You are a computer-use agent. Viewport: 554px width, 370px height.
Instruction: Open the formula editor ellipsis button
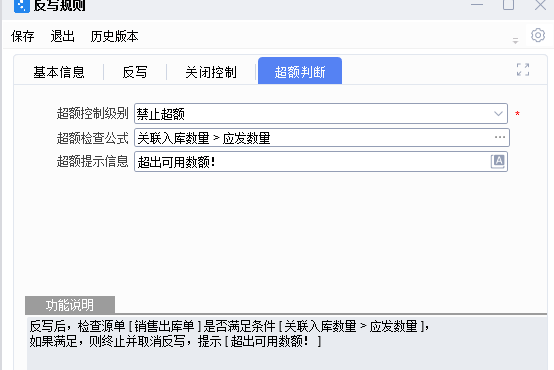[x=500, y=137]
